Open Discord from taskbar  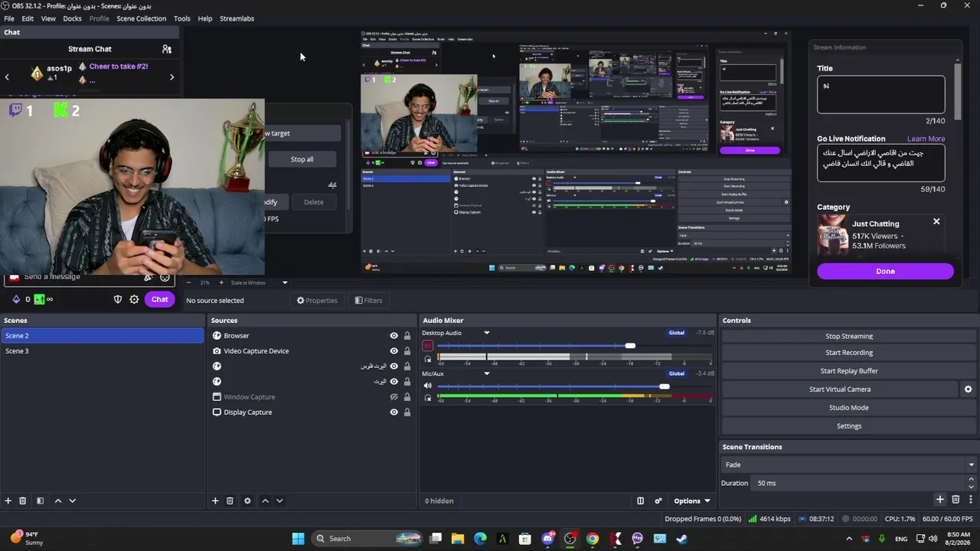click(547, 539)
